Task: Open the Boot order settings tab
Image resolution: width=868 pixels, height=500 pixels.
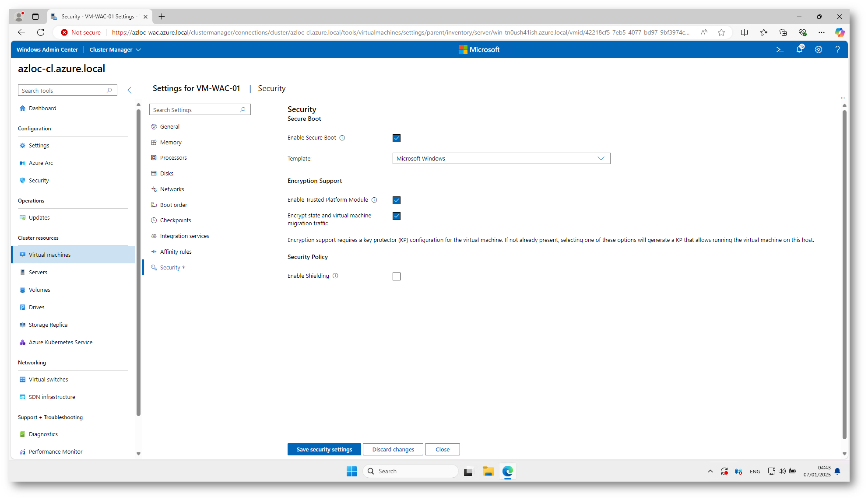Action: 173,205
